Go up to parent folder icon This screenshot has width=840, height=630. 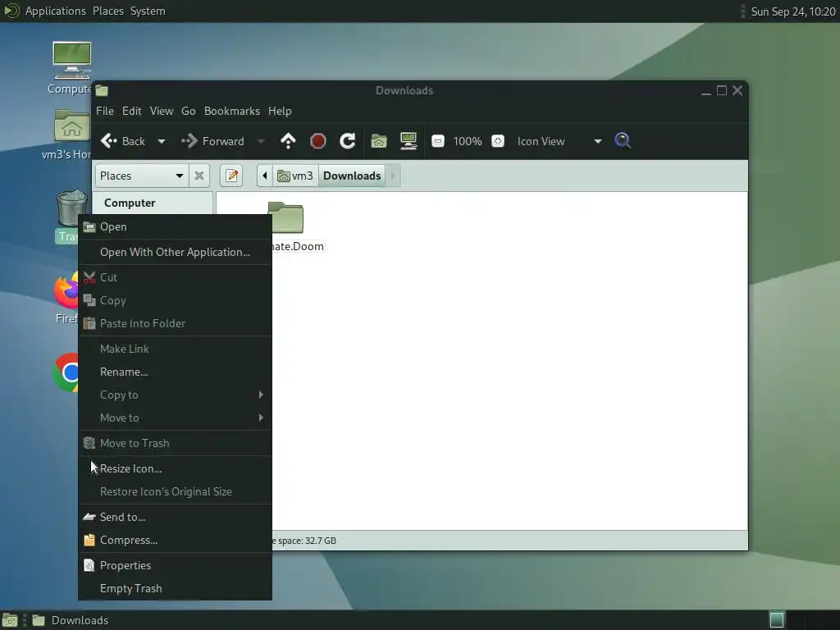pyautogui.click(x=288, y=141)
